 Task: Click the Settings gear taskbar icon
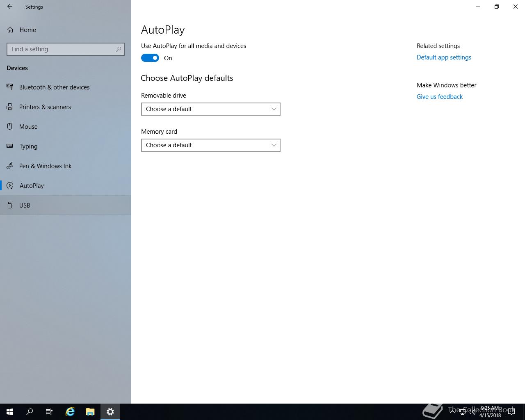point(110,412)
